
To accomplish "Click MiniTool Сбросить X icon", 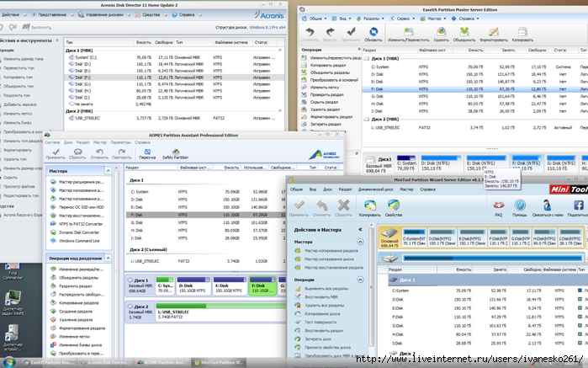I will pos(343,205).
